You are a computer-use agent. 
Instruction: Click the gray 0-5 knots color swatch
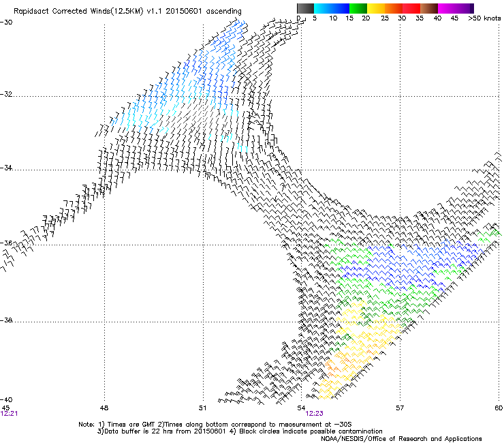[x=305, y=8]
